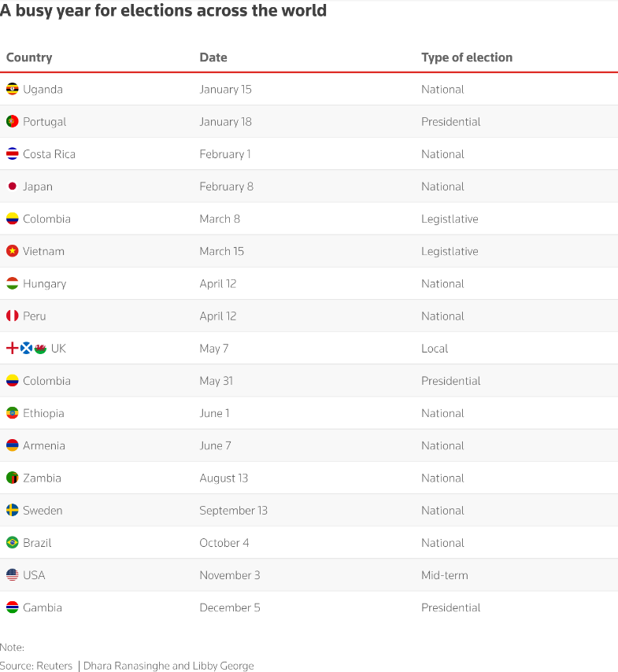
Task: Click the Brazil flag icon
Action: click(12, 542)
